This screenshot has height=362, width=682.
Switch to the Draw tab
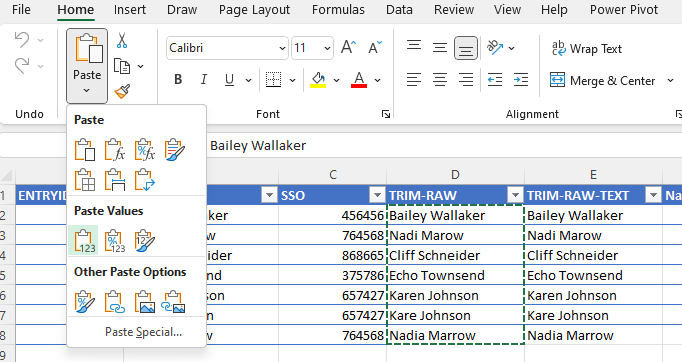[x=182, y=10]
